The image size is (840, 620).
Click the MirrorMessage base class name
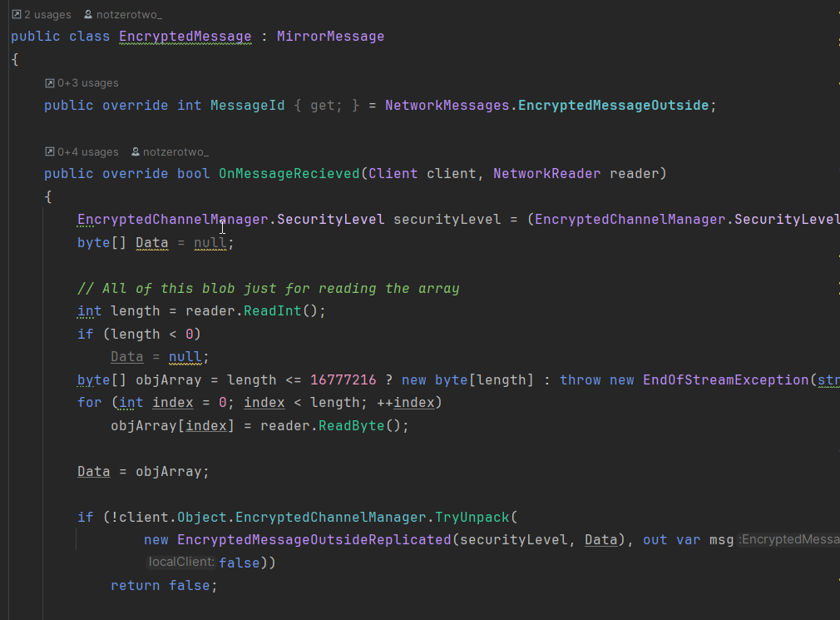point(330,37)
